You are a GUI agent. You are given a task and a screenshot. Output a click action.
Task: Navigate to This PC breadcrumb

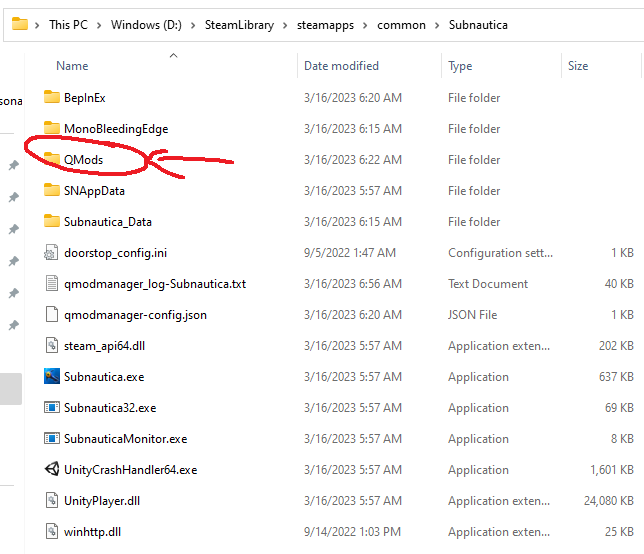pyautogui.click(x=69, y=25)
